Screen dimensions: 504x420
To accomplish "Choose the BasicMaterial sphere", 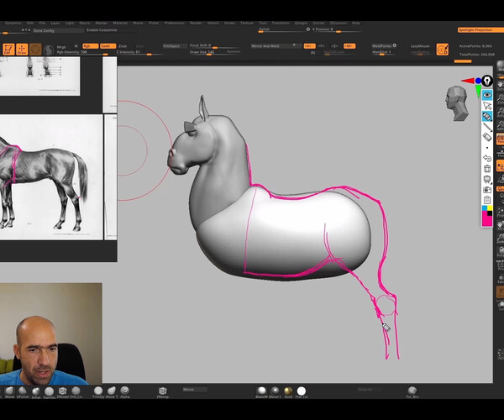I will tap(262, 391).
